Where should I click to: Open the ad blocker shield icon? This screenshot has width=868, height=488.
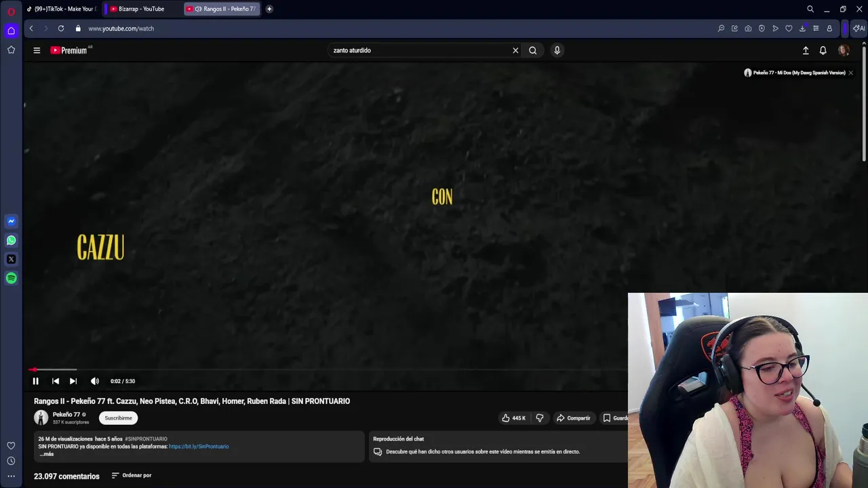pyautogui.click(x=762, y=28)
